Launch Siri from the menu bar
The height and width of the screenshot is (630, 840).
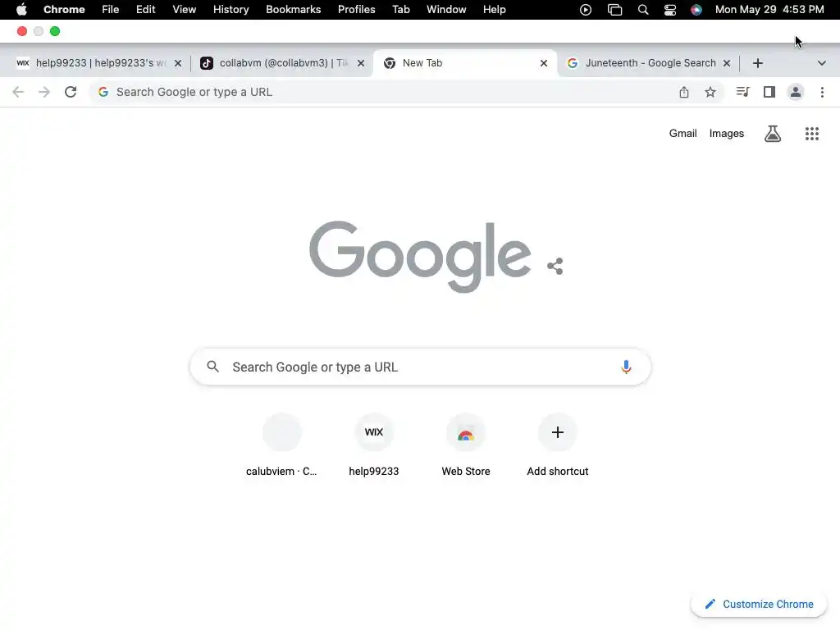[x=696, y=10]
